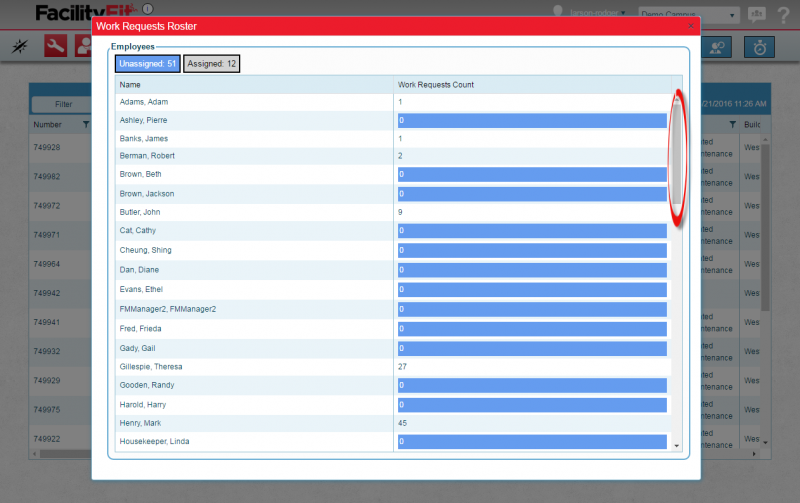
Task: Open the help question mark icon
Action: tap(784, 15)
